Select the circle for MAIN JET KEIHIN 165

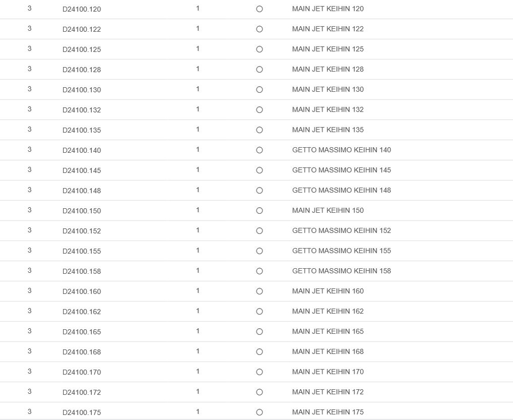pos(259,332)
